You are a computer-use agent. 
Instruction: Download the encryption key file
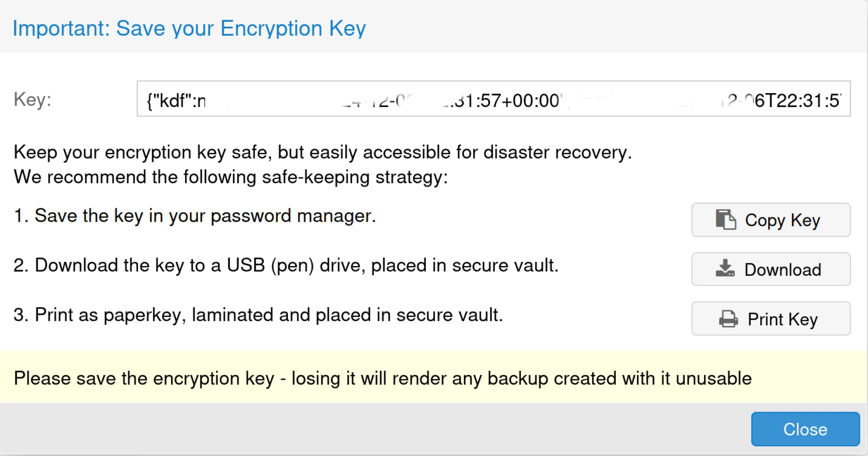coord(770,269)
